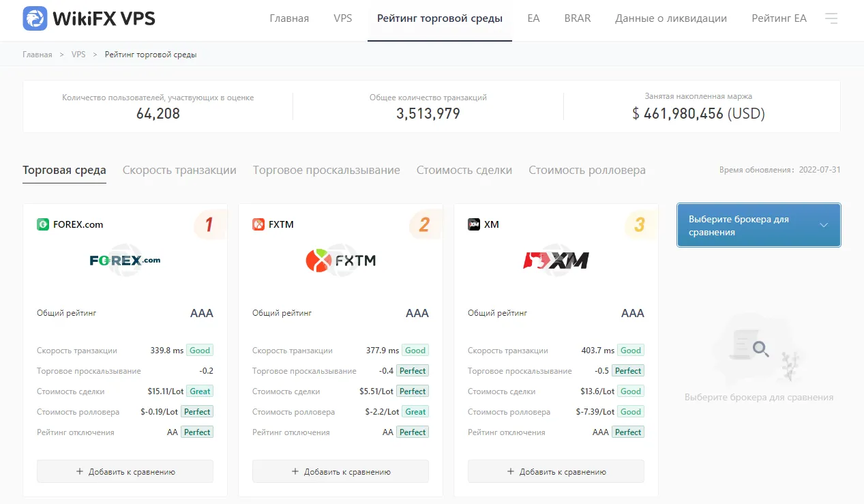Open Данные о ликвидации navigation item
Viewport: 864px width, 504px height.
(x=671, y=18)
